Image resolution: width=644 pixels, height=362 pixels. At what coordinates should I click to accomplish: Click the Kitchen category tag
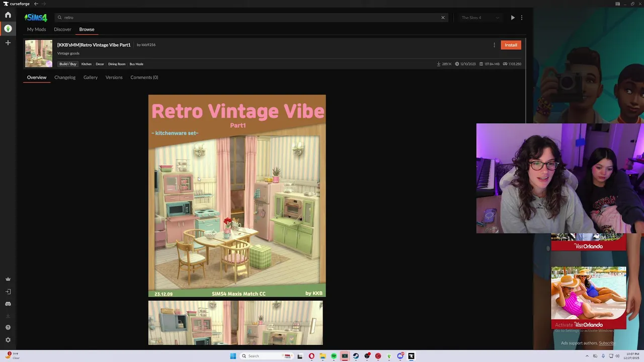(x=87, y=64)
